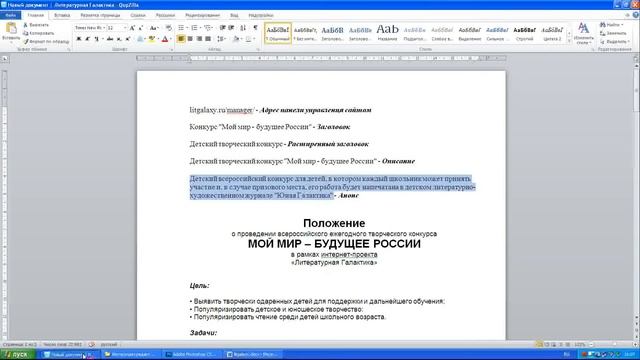Viewport: 640px width, 360px height.
Task: Click the Paste (Вставить) clipboard icon
Action: [x=11, y=29]
